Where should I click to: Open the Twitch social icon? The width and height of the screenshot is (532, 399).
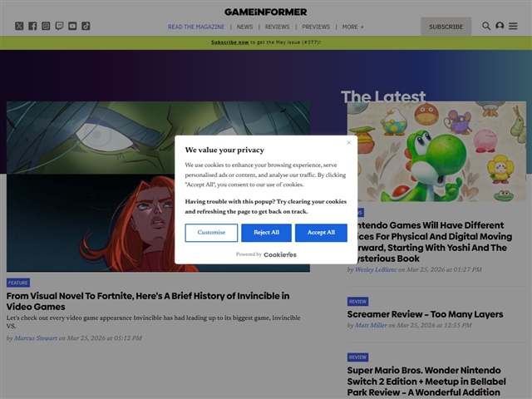59,26
